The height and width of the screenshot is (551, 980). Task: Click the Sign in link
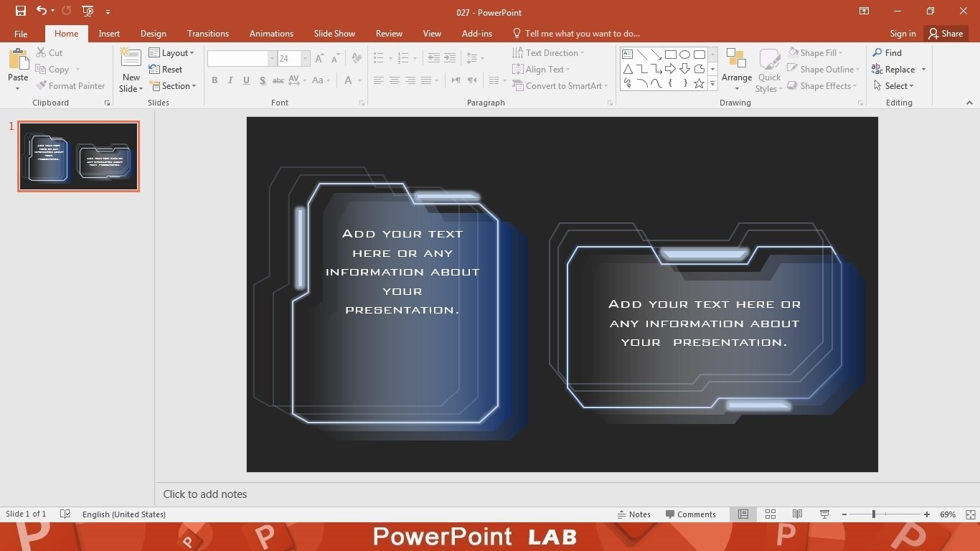[903, 34]
